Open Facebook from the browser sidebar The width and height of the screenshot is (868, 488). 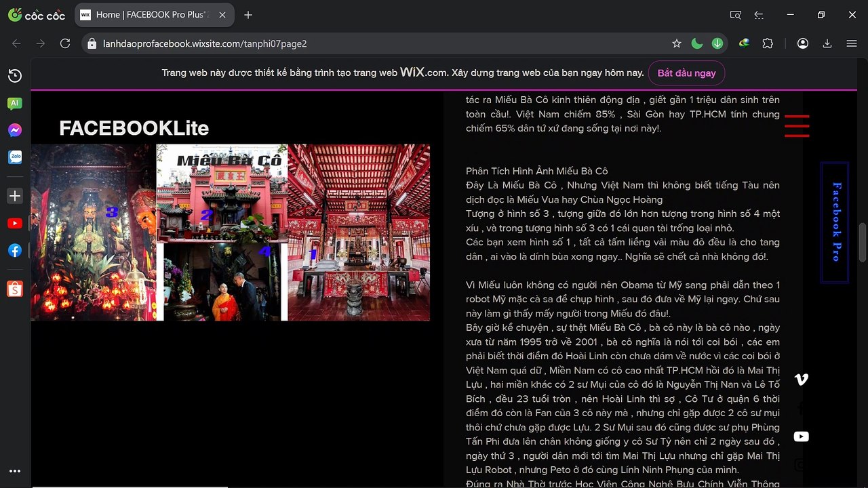[x=15, y=250]
